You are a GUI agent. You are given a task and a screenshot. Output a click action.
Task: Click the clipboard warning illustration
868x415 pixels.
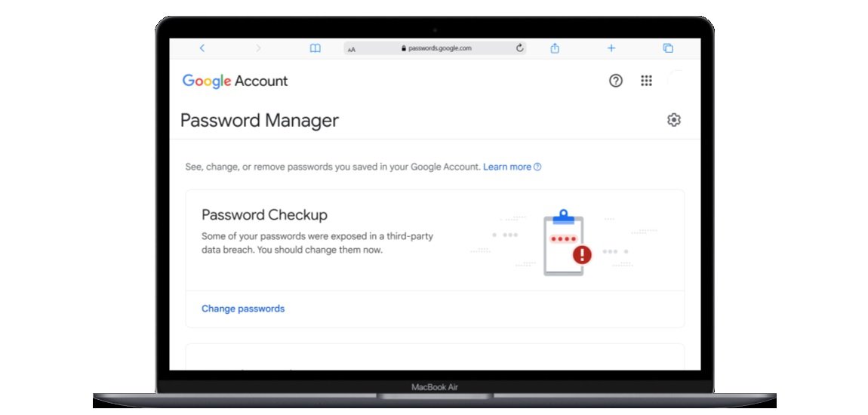(567, 242)
